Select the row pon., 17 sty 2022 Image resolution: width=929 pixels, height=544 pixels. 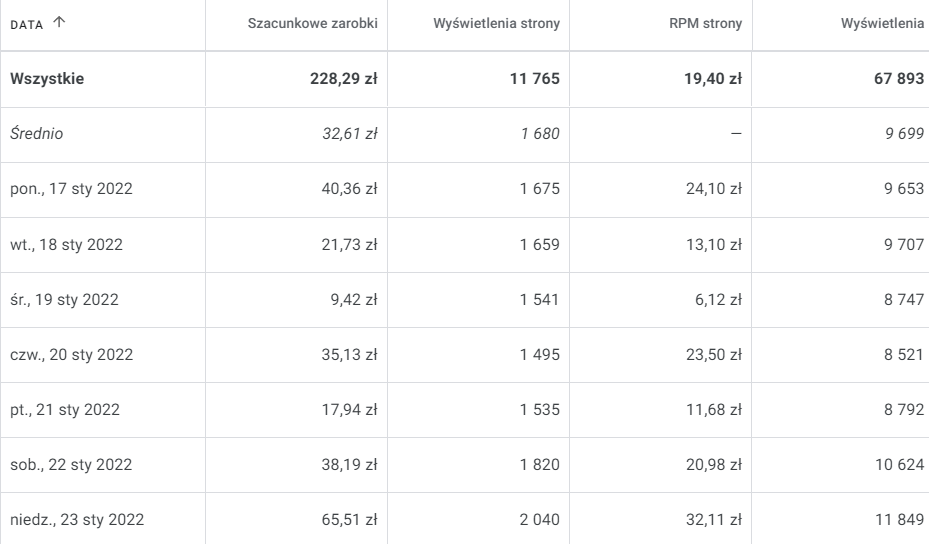click(x=70, y=189)
